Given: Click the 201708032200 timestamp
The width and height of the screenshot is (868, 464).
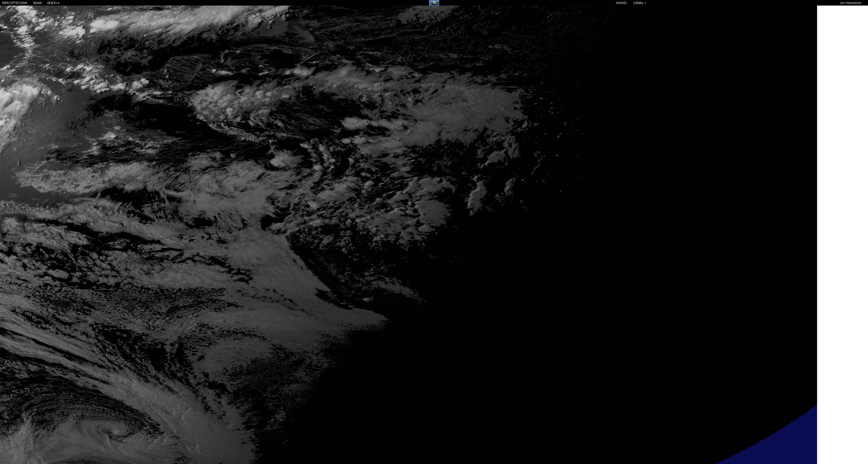Looking at the screenshot, I should tap(850, 3).
